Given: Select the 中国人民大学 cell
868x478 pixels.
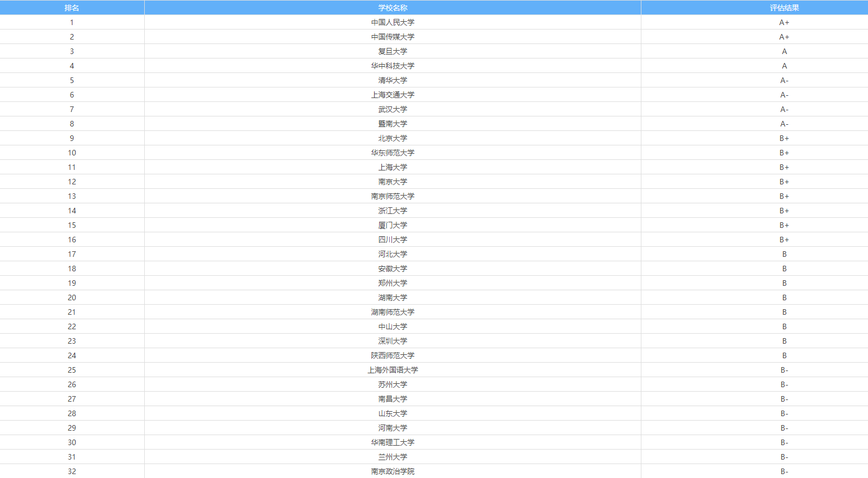Looking at the screenshot, I should (393, 22).
